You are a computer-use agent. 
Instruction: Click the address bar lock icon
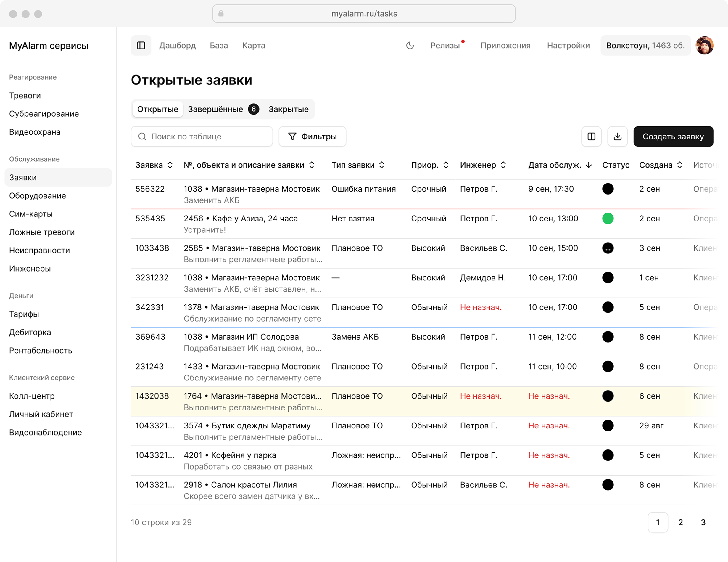tap(221, 14)
